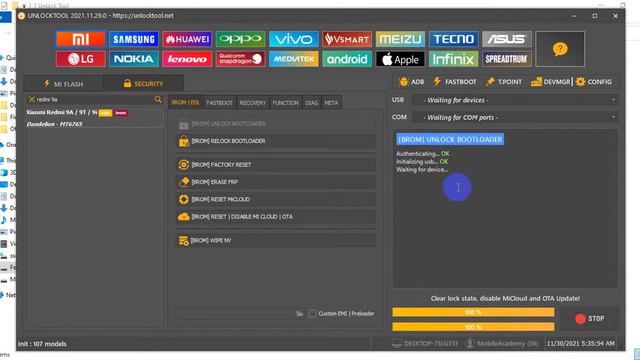This screenshot has height=360, width=640.
Task: Select the FUNCTION tab
Action: pyautogui.click(x=286, y=102)
